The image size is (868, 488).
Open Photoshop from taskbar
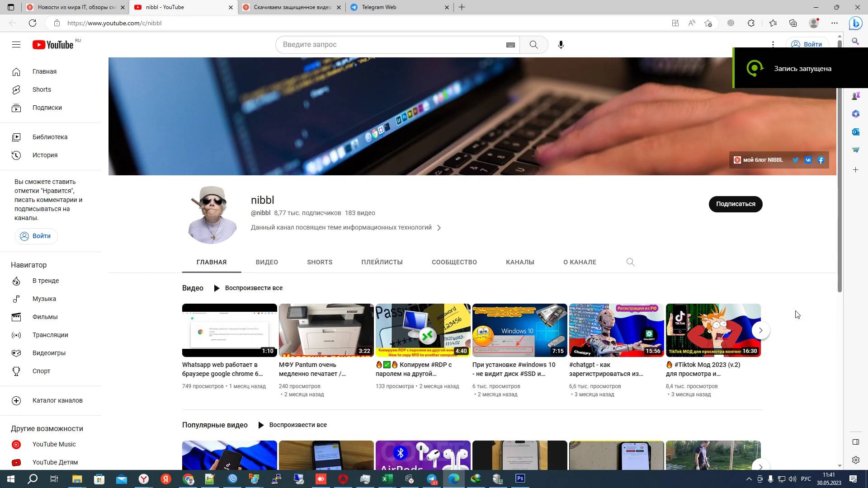[520, 479]
